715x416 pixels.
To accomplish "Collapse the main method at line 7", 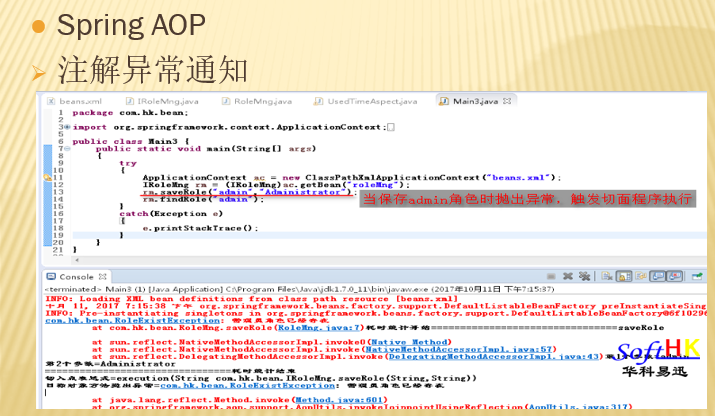I will (x=67, y=149).
